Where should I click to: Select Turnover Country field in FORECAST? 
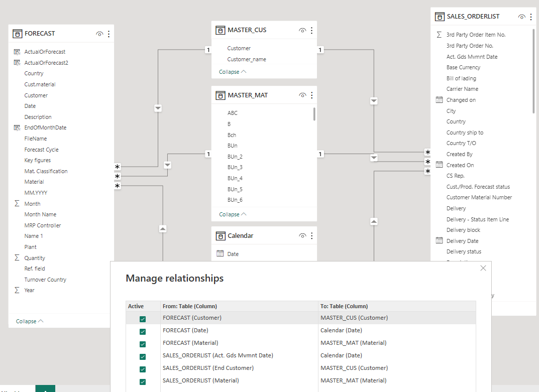[x=45, y=279]
